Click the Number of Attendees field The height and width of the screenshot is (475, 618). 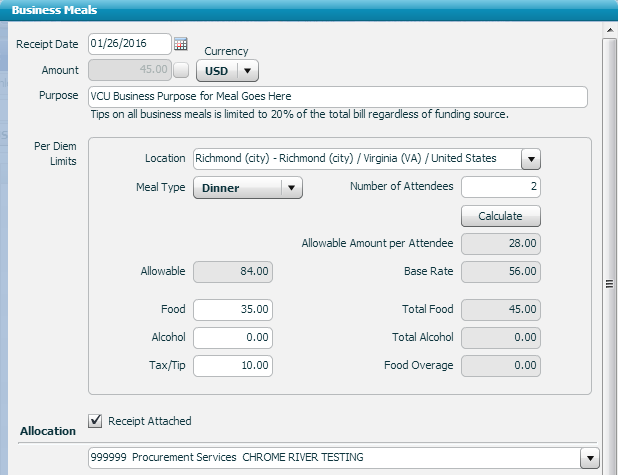(501, 187)
